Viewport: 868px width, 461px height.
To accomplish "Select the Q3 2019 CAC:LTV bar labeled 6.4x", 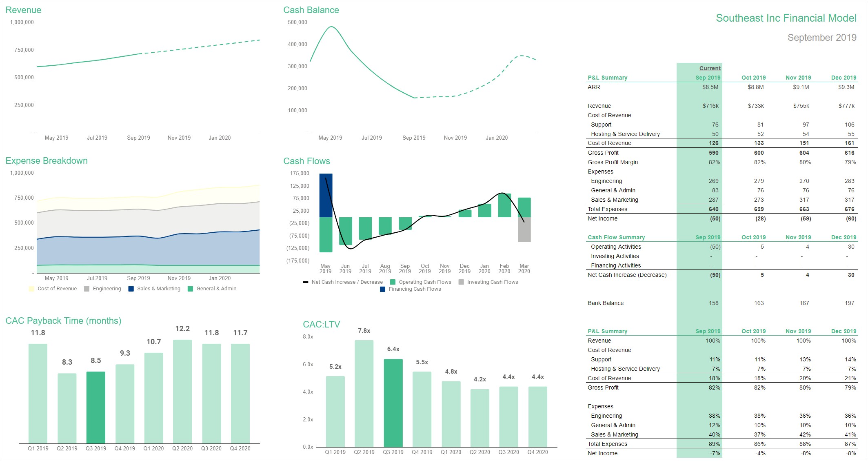I will [393, 403].
